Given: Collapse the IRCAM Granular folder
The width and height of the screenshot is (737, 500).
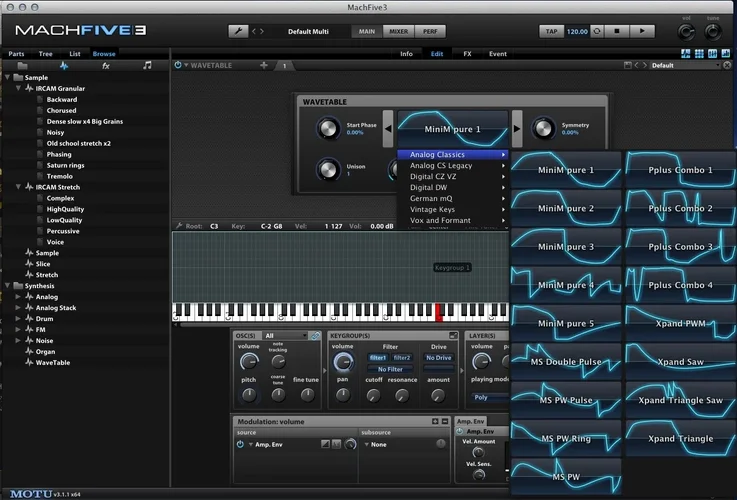Looking at the screenshot, I should click(x=18, y=88).
